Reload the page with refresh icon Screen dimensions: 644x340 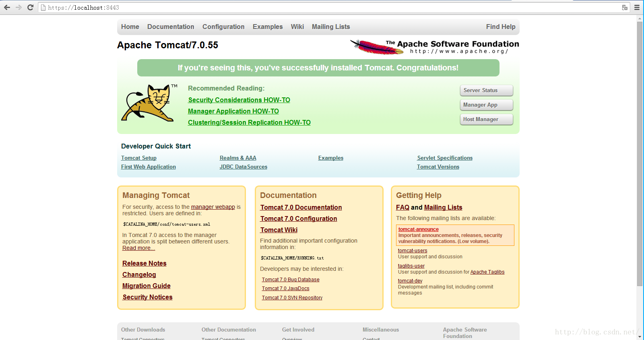tap(30, 7)
